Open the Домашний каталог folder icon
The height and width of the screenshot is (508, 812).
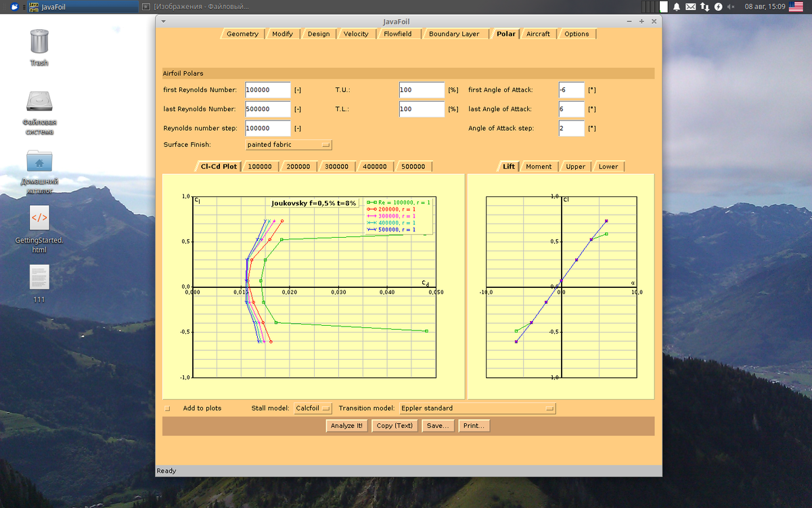coord(39,161)
